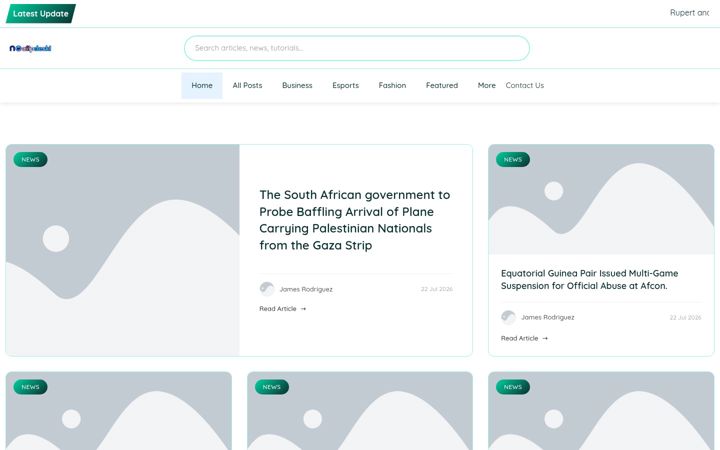Image resolution: width=720 pixels, height=450 pixels.
Task: Click James Rodriguez avatar in Equatorial Guinea card
Action: [508, 317]
